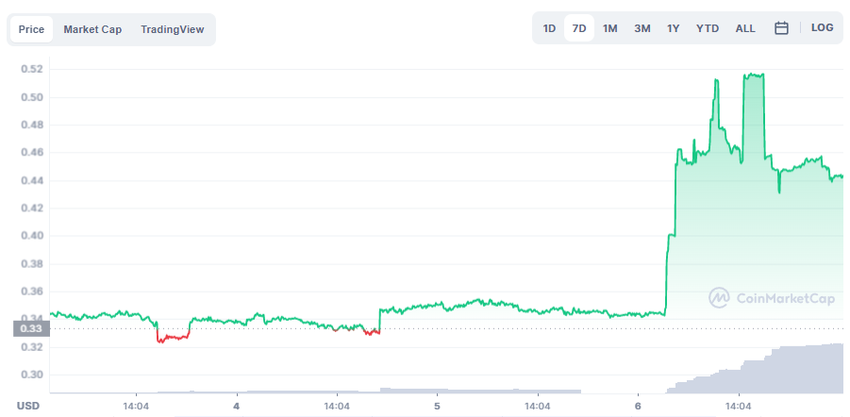
Task: Toggle the LOG scale option
Action: click(x=822, y=28)
